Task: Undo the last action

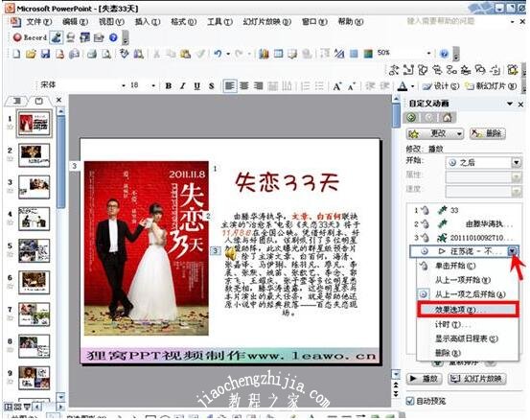Action: click(x=218, y=54)
